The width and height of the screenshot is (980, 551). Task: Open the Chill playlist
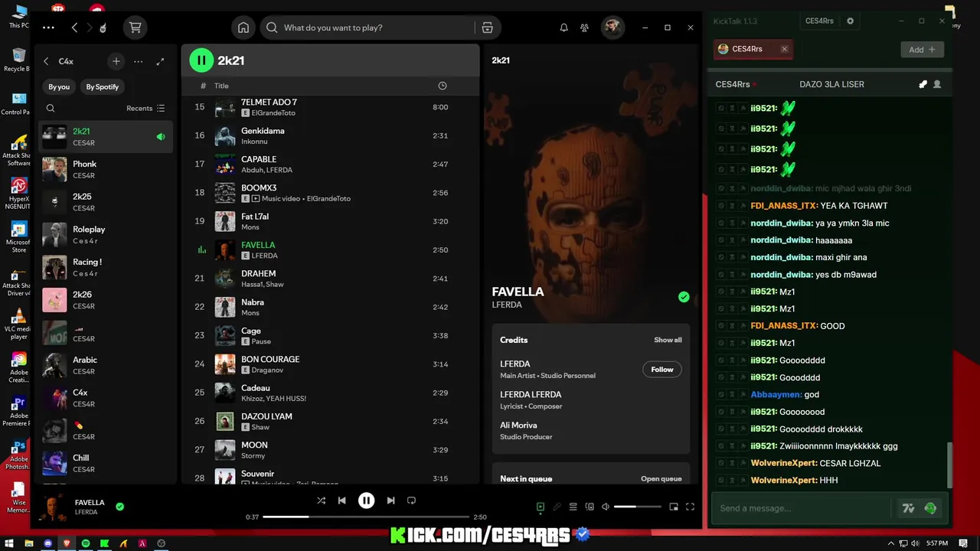tap(106, 463)
